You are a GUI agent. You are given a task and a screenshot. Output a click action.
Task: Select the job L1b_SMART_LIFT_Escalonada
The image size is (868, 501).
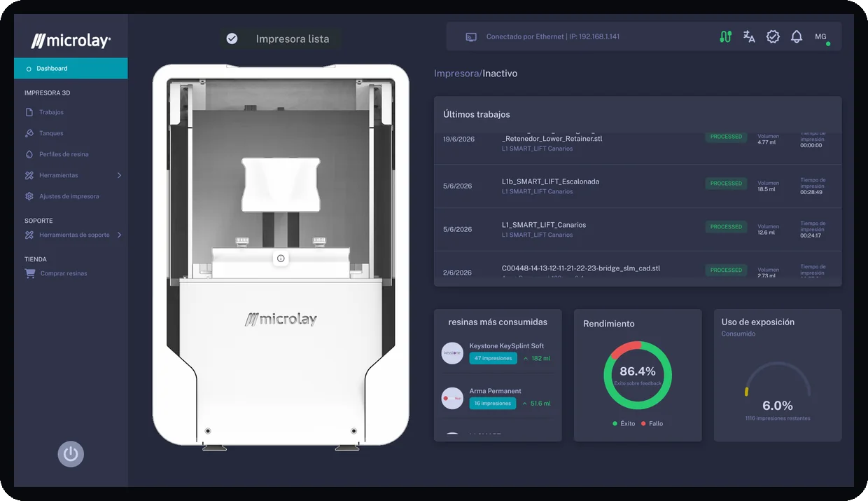point(550,181)
